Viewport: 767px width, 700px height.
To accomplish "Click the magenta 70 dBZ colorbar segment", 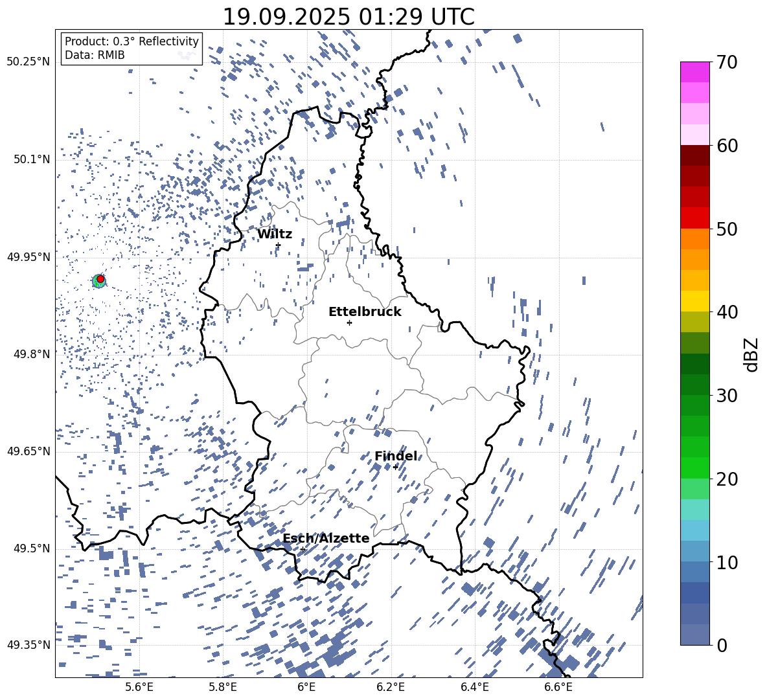I will pyautogui.click(x=695, y=72).
